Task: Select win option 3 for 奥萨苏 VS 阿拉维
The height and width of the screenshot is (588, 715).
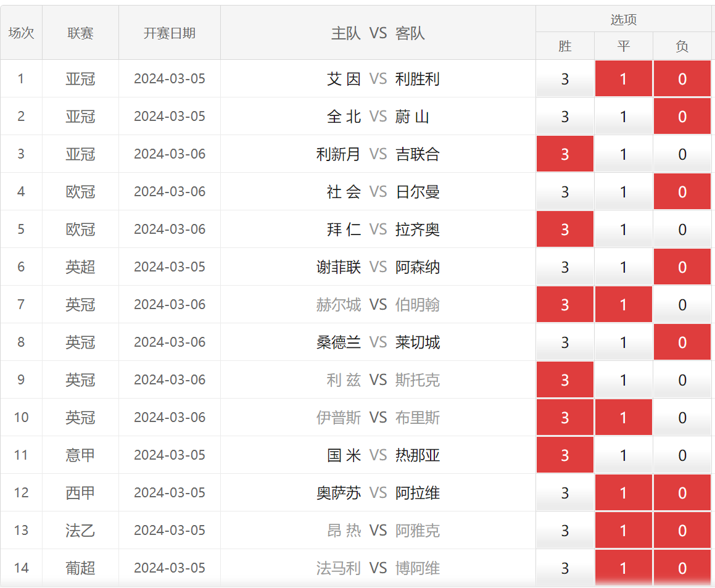Action: 564,492
